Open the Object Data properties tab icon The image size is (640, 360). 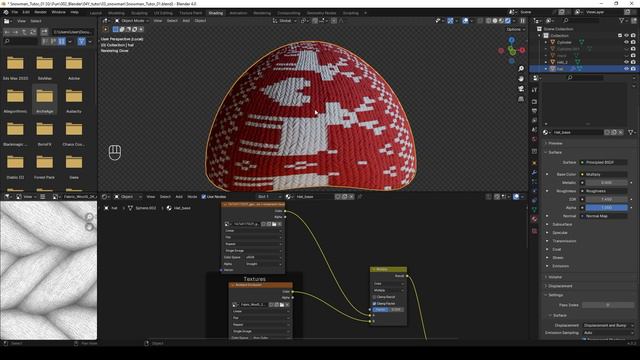tap(534, 209)
